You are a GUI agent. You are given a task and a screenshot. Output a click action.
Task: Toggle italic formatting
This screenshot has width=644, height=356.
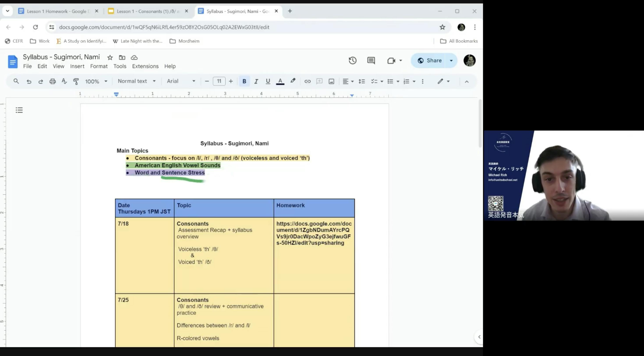click(256, 81)
